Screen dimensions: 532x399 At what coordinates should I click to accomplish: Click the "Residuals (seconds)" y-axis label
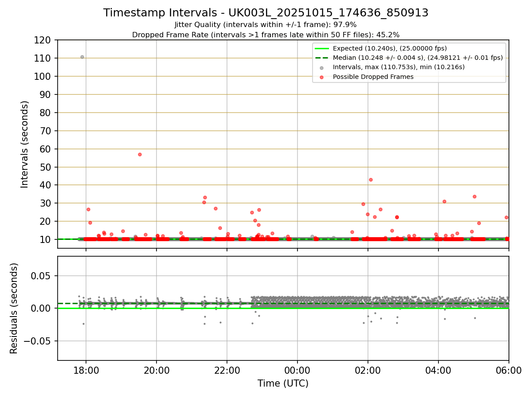(x=14, y=308)
